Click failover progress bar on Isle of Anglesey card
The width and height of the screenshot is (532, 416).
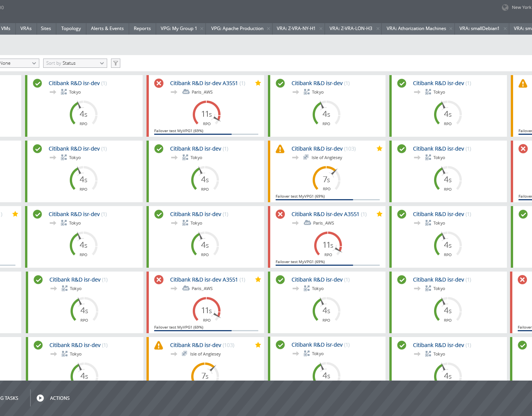(x=328, y=200)
